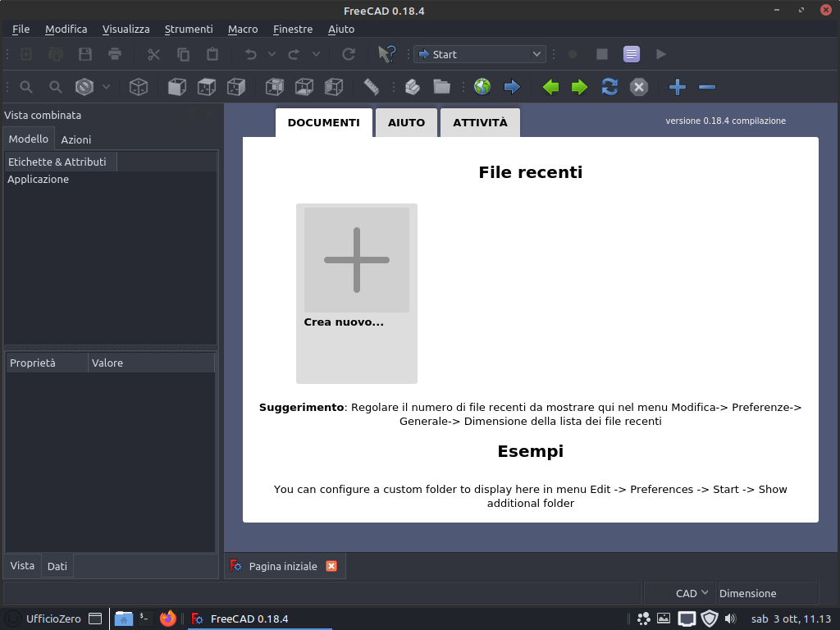Click the execute macro play icon
The image size is (840, 630).
tap(661, 54)
